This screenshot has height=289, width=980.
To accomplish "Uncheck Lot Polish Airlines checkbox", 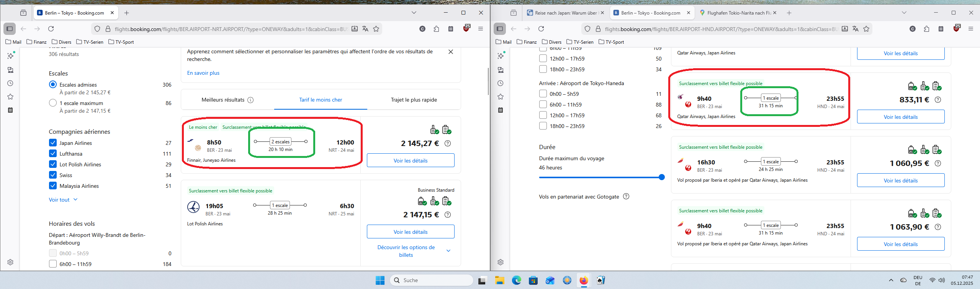I will pyautogui.click(x=53, y=164).
